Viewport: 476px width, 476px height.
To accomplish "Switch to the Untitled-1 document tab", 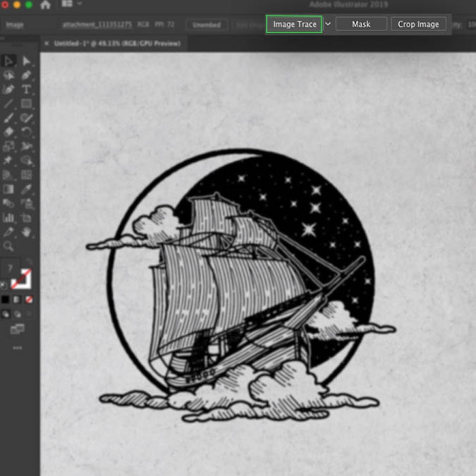I will pyautogui.click(x=117, y=44).
